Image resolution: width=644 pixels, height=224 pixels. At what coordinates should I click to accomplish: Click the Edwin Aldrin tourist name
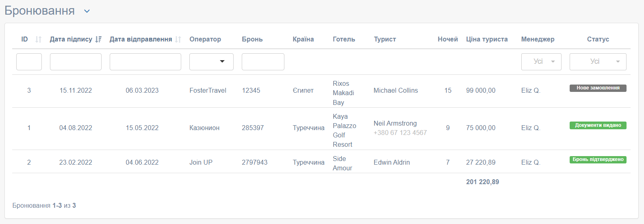392,162
